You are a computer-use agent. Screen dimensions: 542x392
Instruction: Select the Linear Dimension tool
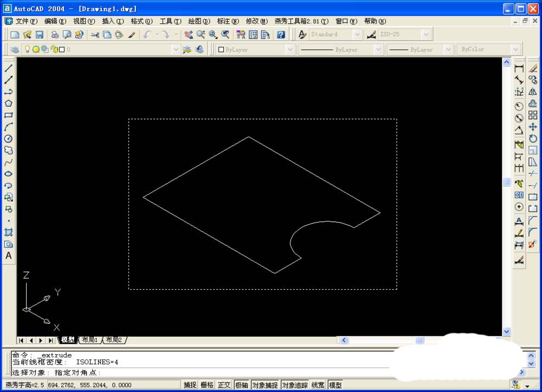click(519, 68)
